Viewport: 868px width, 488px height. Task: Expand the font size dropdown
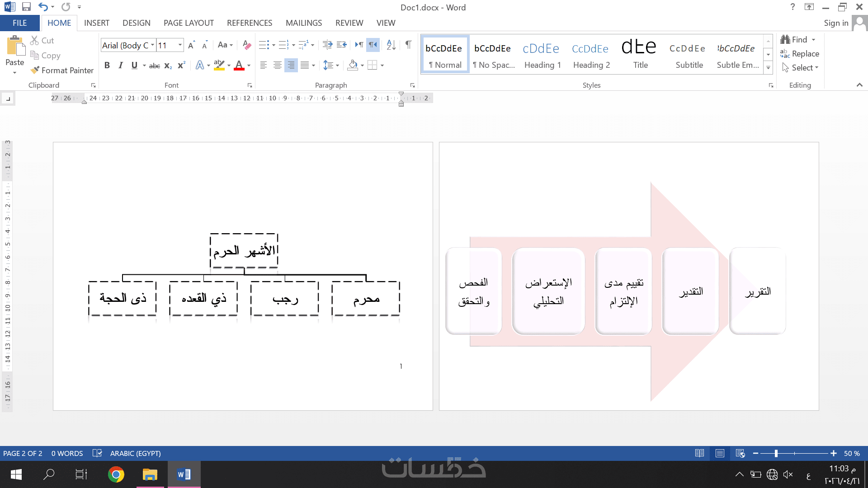click(180, 45)
